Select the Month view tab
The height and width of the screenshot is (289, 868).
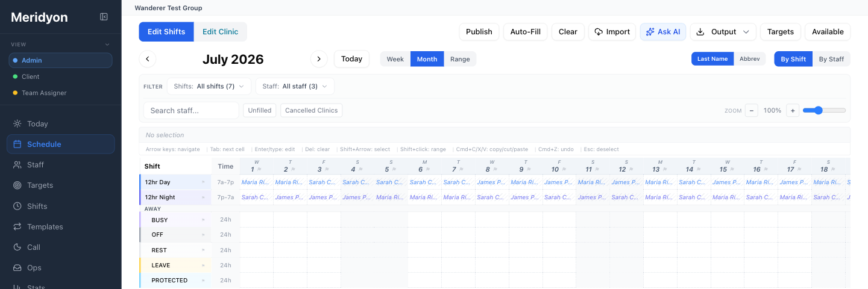(x=427, y=59)
